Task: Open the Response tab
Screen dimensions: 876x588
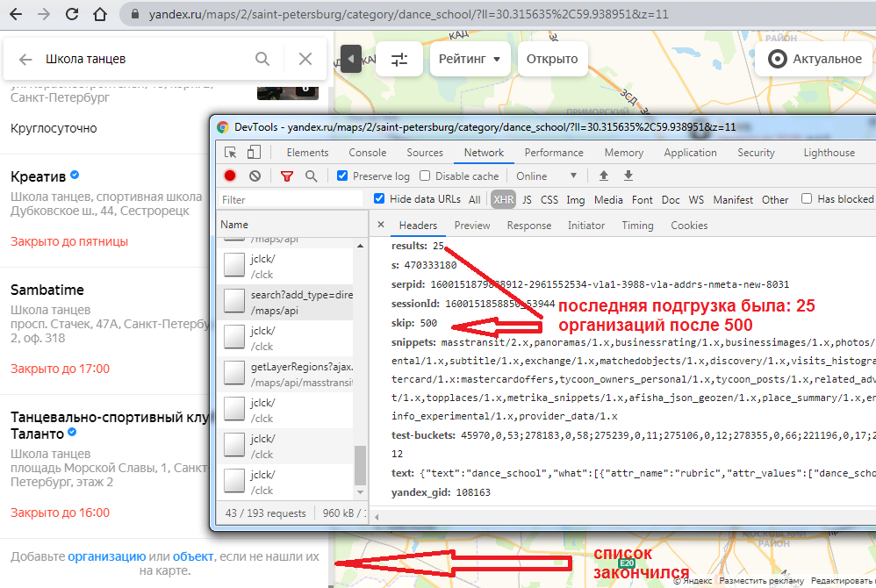Action: [528, 226]
